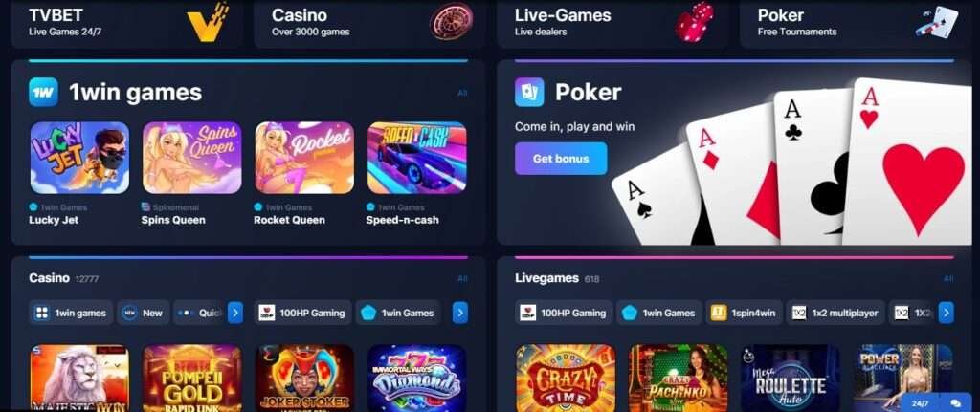Launch the Spins Queen game
This screenshot has width=980, height=412.
click(191, 158)
